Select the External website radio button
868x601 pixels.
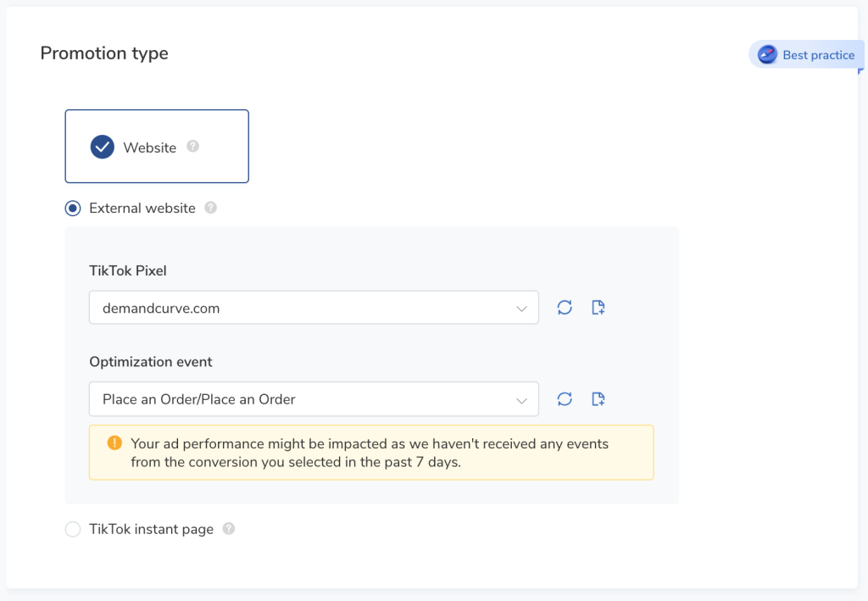(74, 208)
